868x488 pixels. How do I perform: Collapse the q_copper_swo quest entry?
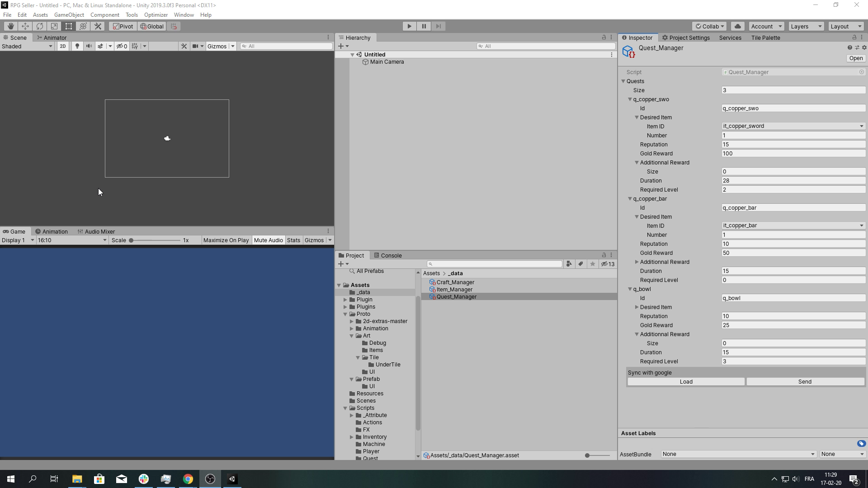pyautogui.click(x=630, y=99)
